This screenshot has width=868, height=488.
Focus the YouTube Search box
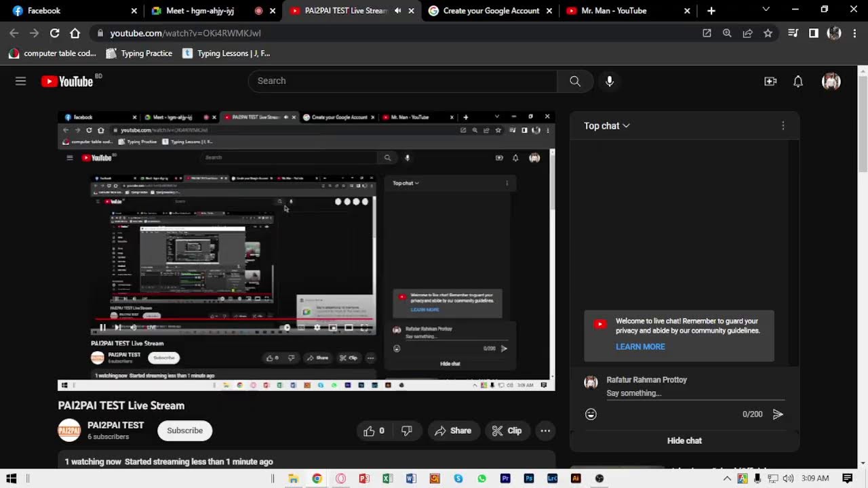click(403, 81)
